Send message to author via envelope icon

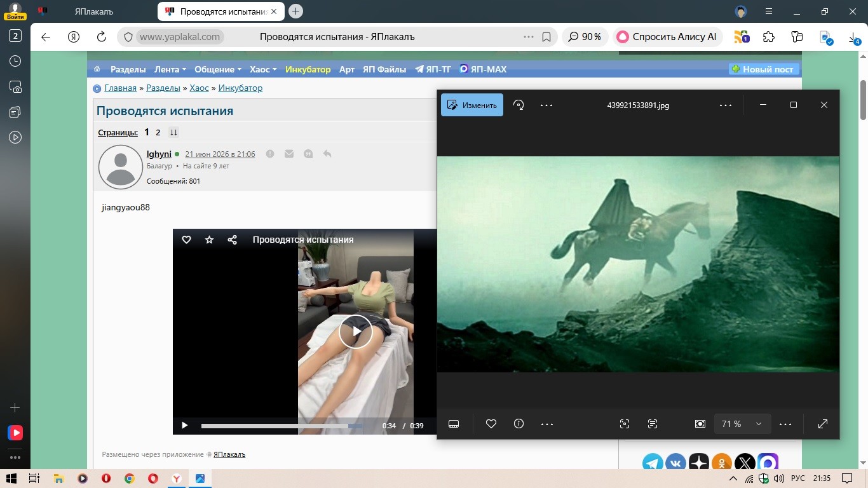[289, 154]
